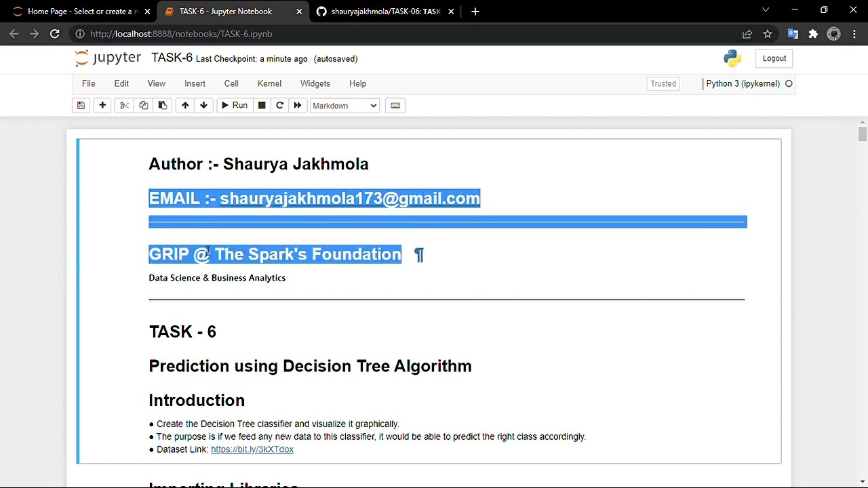
Task: Reload the current page
Action: [55, 34]
